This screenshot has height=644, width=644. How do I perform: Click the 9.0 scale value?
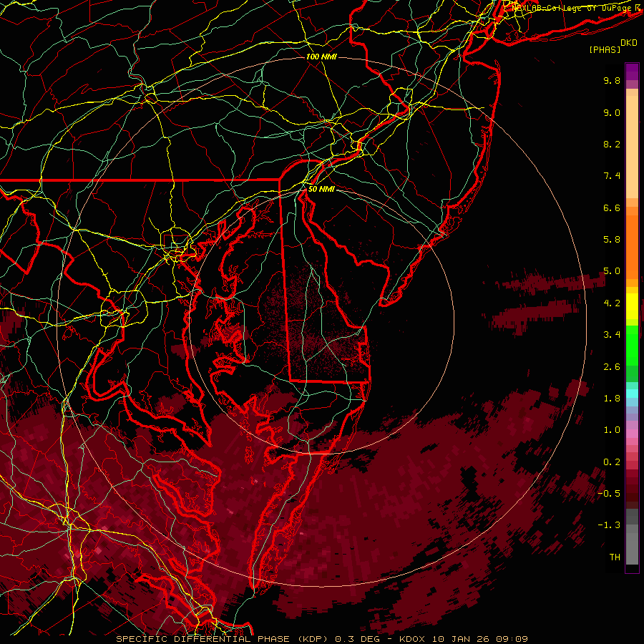click(x=612, y=112)
